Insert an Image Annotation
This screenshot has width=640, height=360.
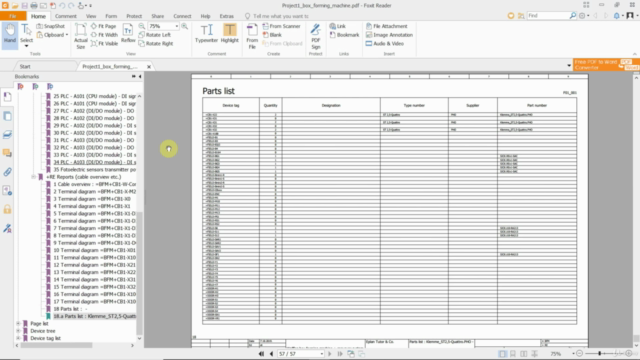pos(389,35)
